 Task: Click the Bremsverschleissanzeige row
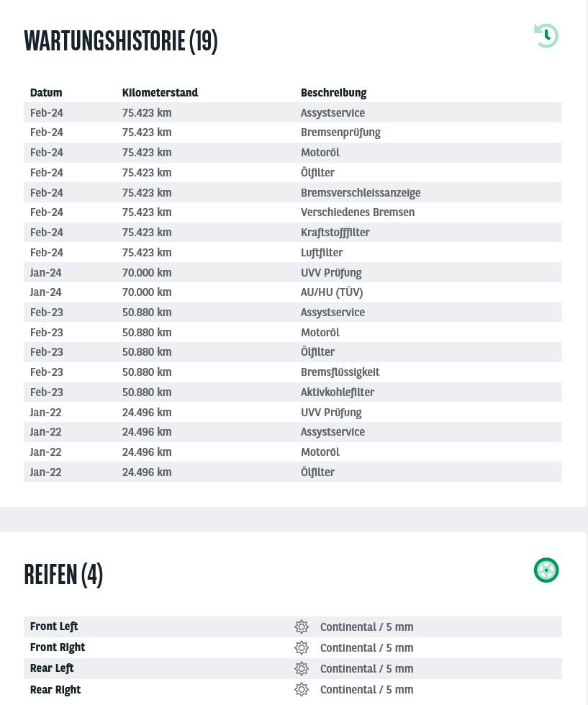tap(293, 192)
